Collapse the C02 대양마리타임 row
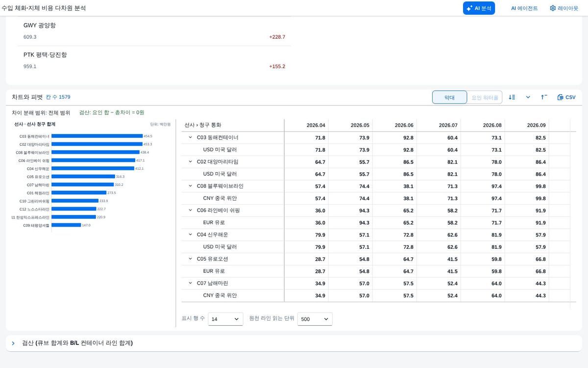Image resolution: width=588 pixels, height=368 pixels. 190,161
